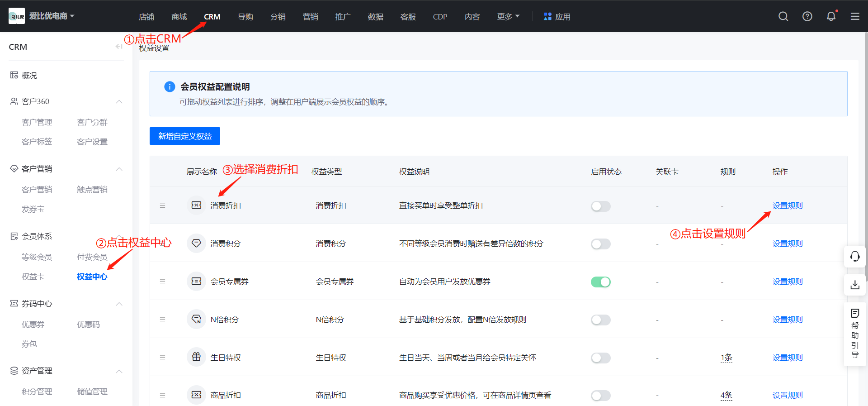Click the 会员体系 sidebar icon

[14, 236]
